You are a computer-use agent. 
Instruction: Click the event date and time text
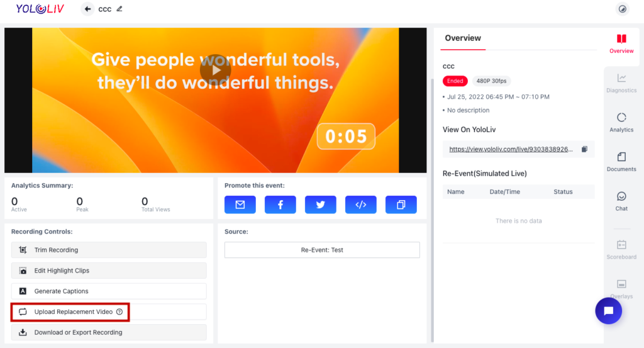(x=498, y=97)
